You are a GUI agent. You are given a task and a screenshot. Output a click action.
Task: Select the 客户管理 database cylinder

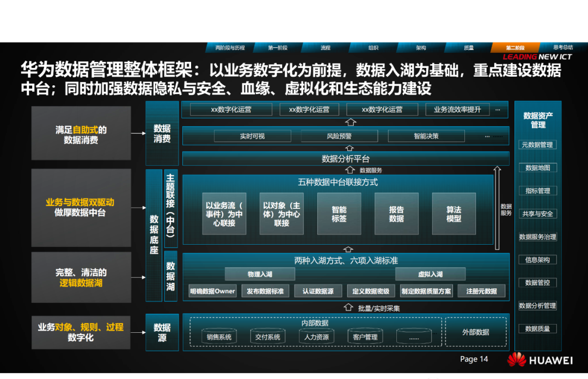[365, 337]
